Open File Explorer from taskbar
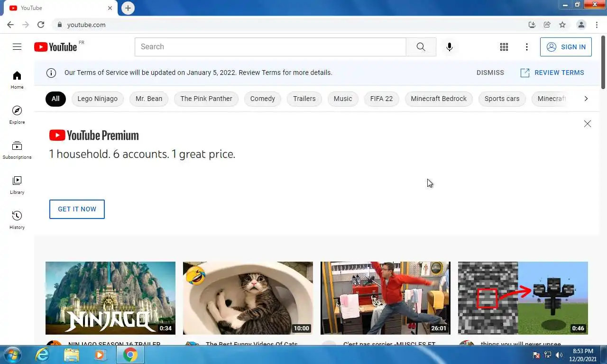607x364 pixels. [x=72, y=355]
